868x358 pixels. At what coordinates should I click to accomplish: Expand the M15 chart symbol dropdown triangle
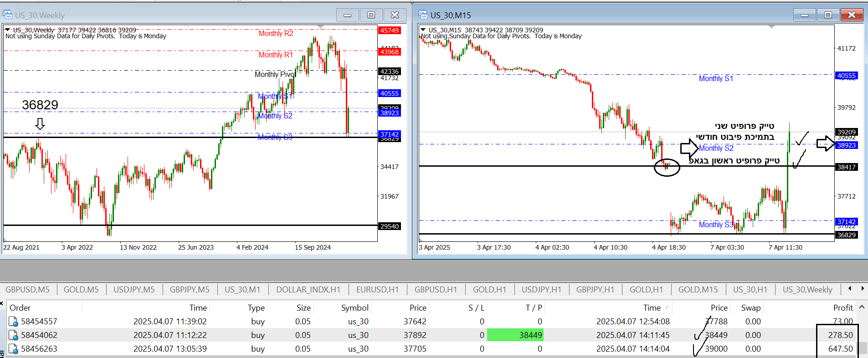click(423, 30)
